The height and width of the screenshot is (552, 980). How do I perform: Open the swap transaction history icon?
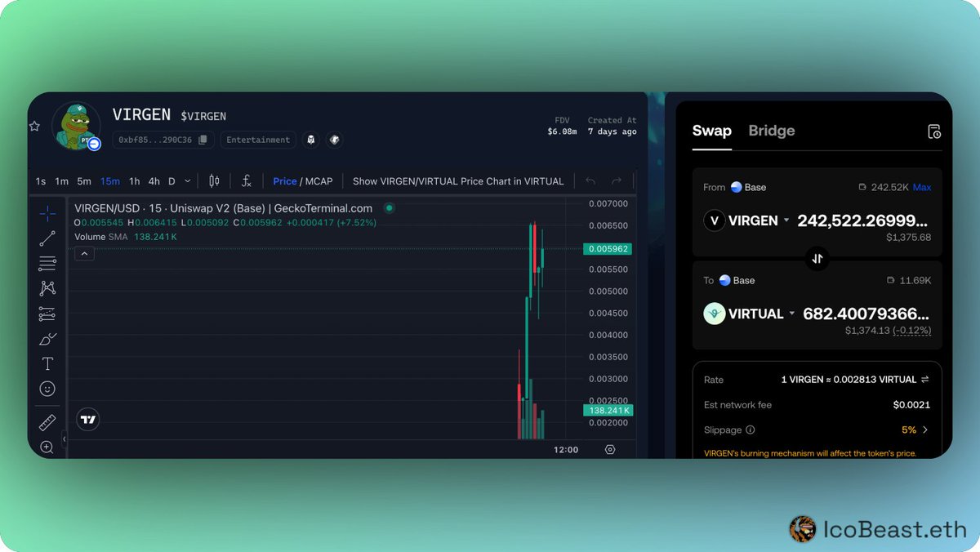(x=935, y=131)
